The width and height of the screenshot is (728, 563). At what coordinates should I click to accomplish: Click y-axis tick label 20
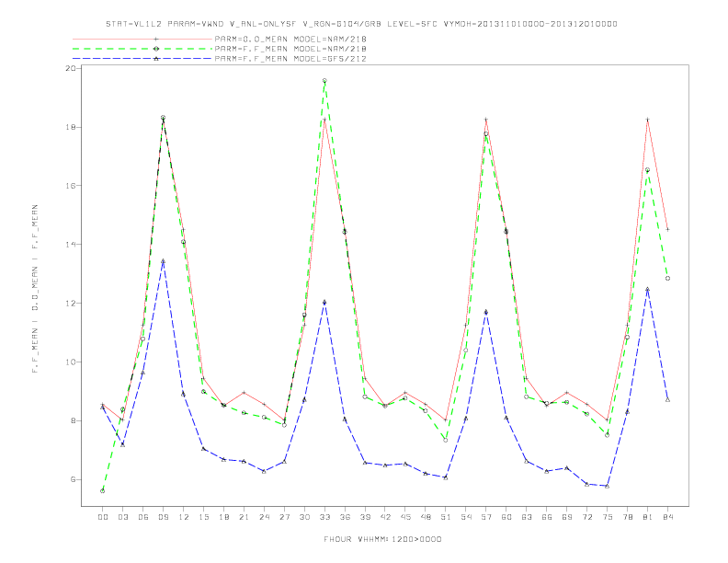[x=71, y=68]
